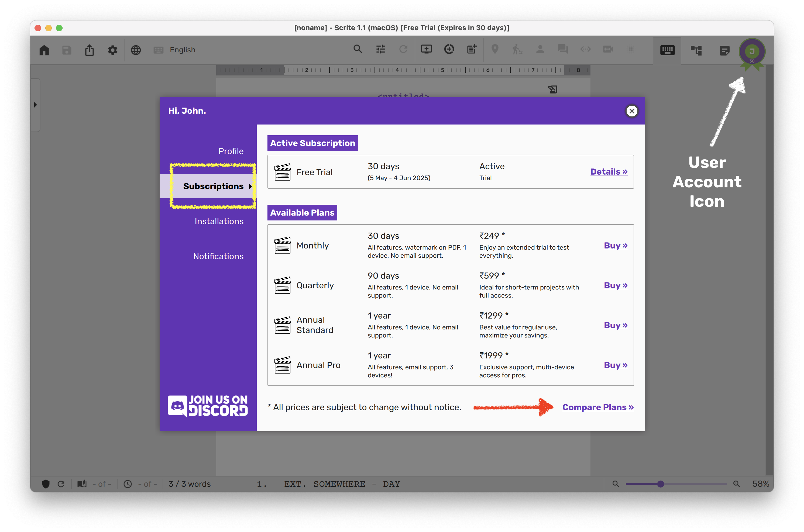Click the clock time estimate icon
The width and height of the screenshot is (804, 532).
(128, 484)
